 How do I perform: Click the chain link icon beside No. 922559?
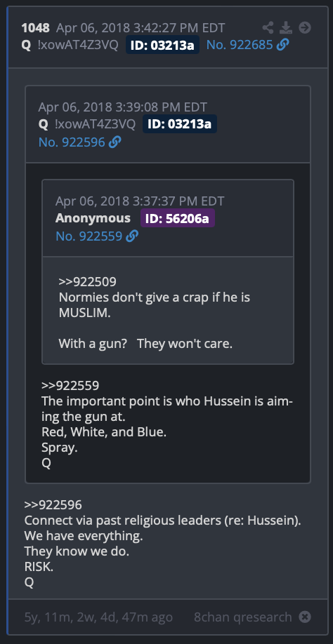pyautogui.click(x=132, y=236)
